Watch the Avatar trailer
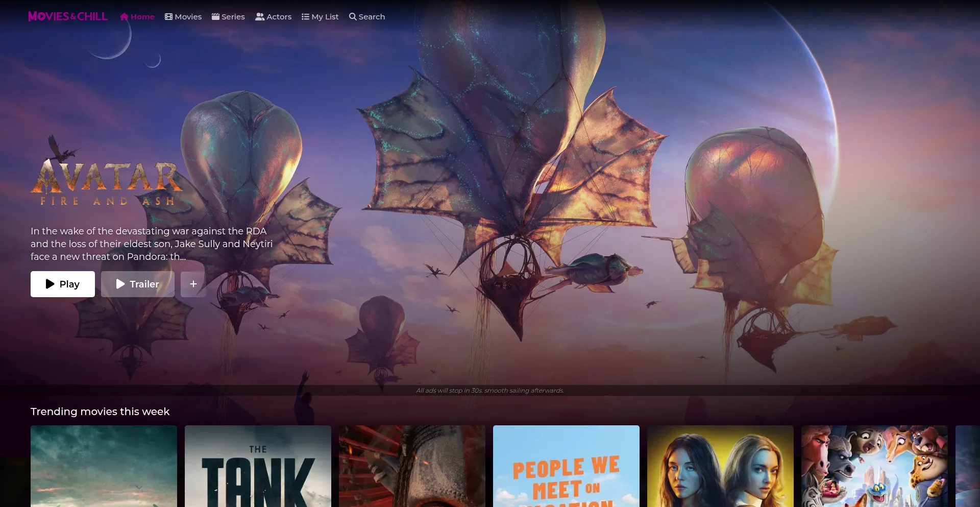This screenshot has height=507, width=980. [138, 284]
